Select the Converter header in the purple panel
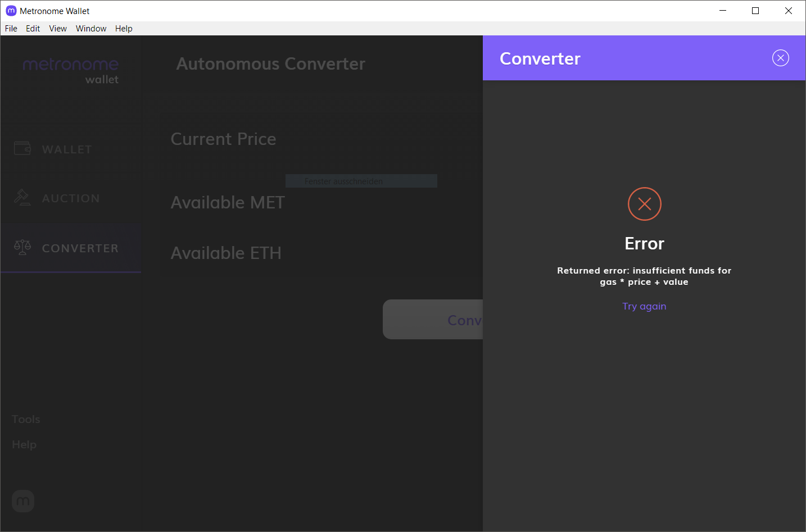The height and width of the screenshot is (532, 806). pyautogui.click(x=540, y=58)
